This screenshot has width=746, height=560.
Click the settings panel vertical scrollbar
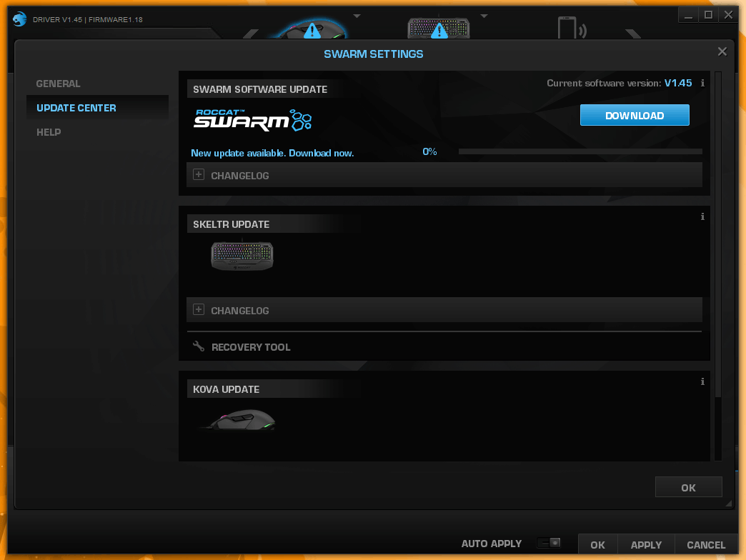click(x=718, y=234)
